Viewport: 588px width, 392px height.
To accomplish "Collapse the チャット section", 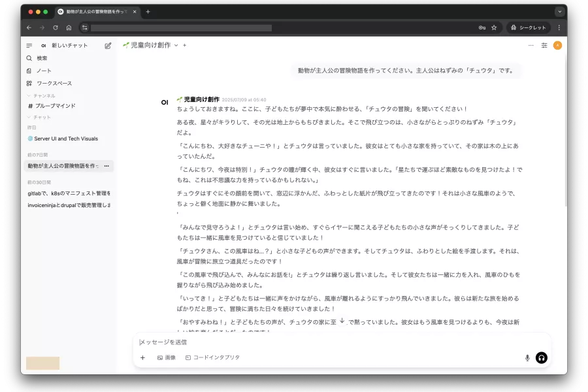I will click(x=39, y=117).
